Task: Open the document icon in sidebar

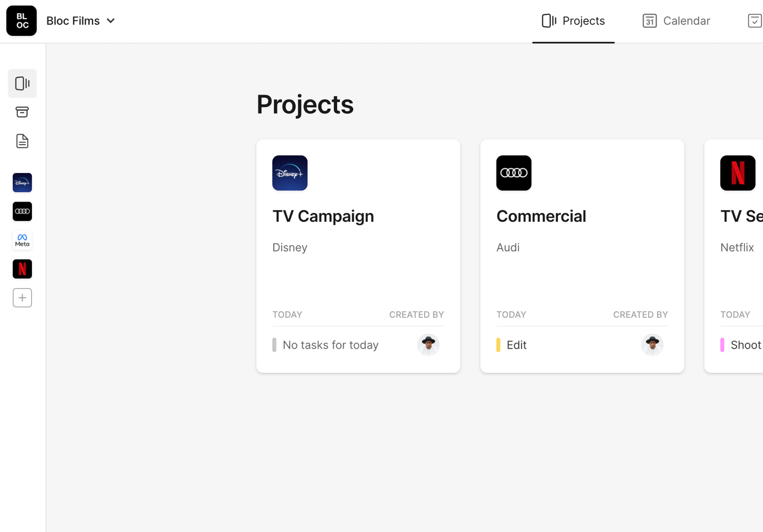Action: click(22, 141)
